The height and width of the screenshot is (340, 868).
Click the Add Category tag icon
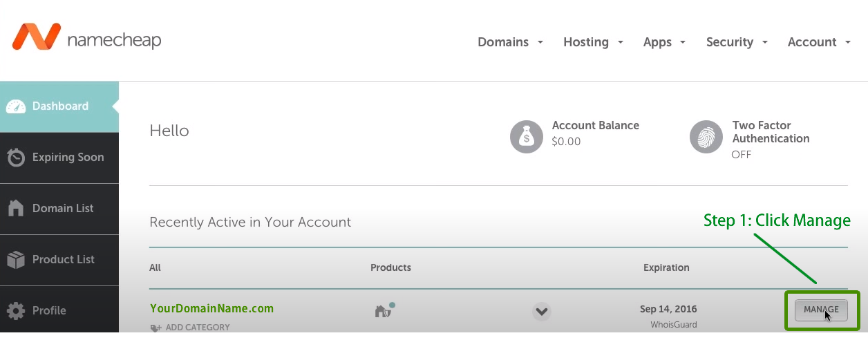click(155, 328)
